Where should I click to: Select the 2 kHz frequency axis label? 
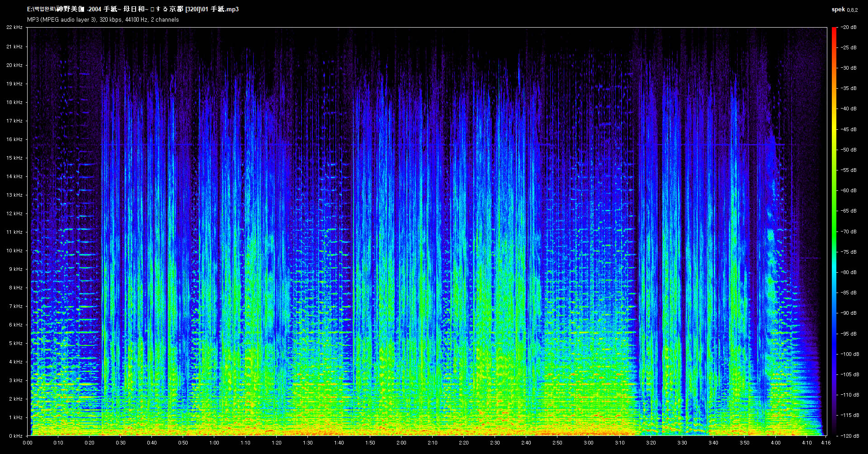point(16,399)
